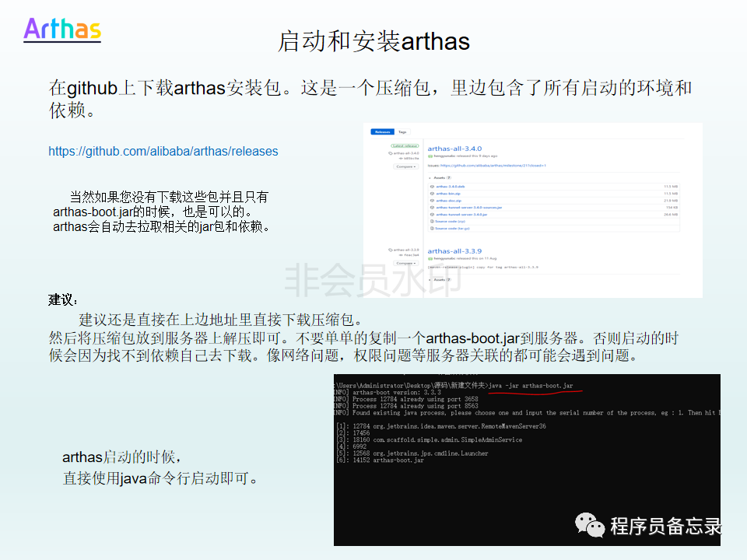Select the 21.9 MB size of arthas-doc.zip
The image size is (747, 560).
(671, 201)
